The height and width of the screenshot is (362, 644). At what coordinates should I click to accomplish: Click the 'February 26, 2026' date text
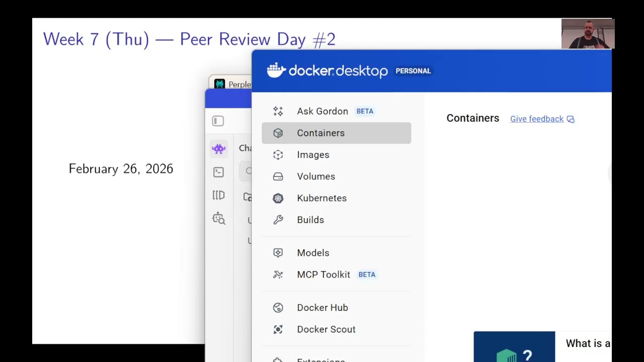point(121,169)
